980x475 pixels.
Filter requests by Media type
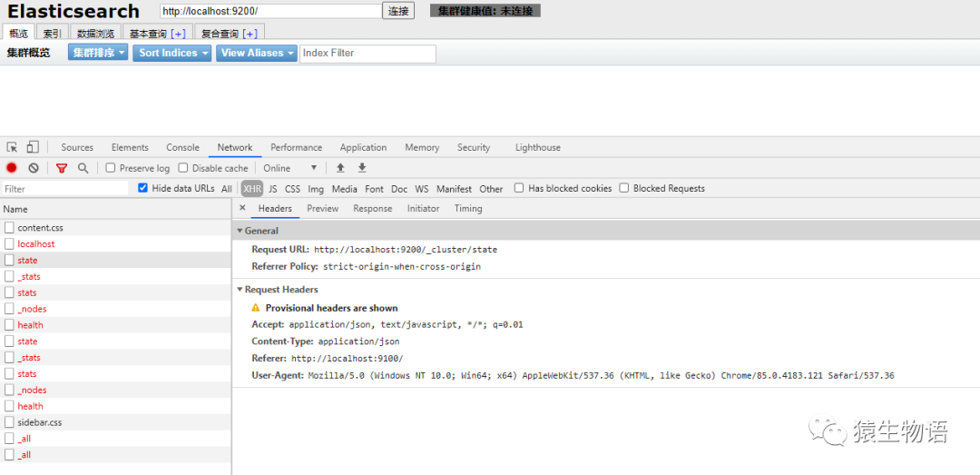[x=345, y=188]
